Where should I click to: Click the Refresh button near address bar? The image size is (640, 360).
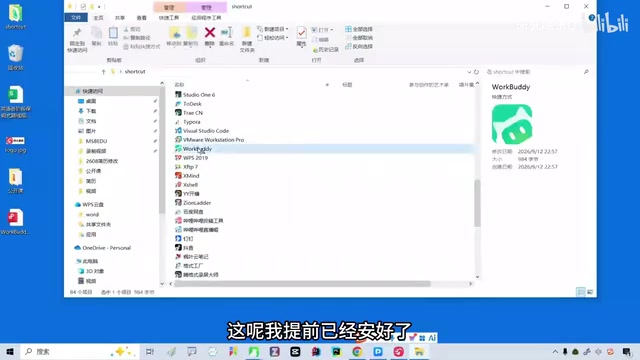click(476, 72)
